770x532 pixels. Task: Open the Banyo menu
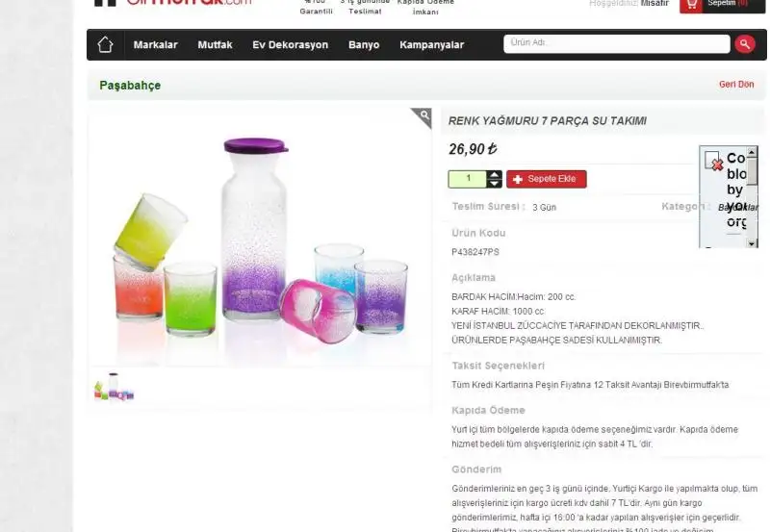(x=364, y=44)
